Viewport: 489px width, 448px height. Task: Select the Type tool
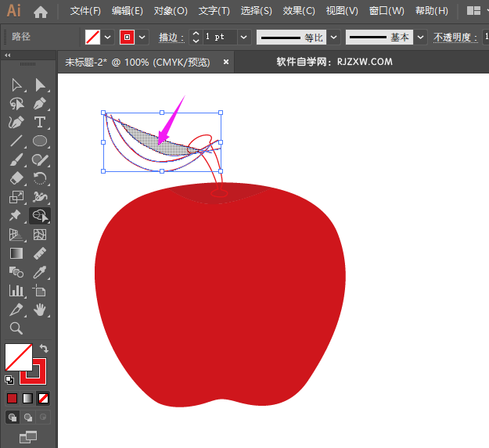click(x=40, y=122)
